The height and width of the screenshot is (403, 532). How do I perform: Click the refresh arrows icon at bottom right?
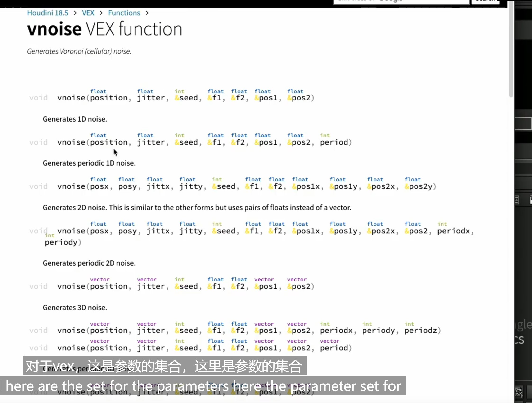tap(519, 392)
